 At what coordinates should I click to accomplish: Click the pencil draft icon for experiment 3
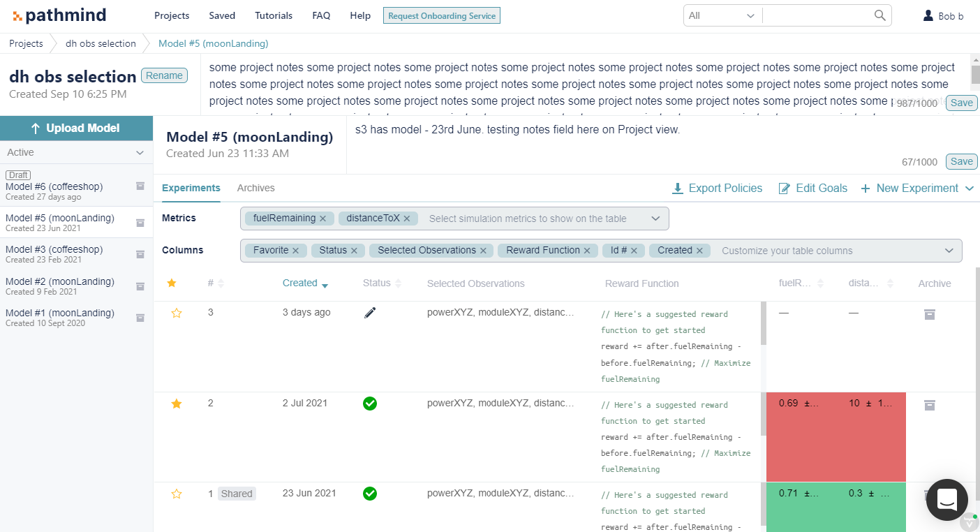coord(370,313)
